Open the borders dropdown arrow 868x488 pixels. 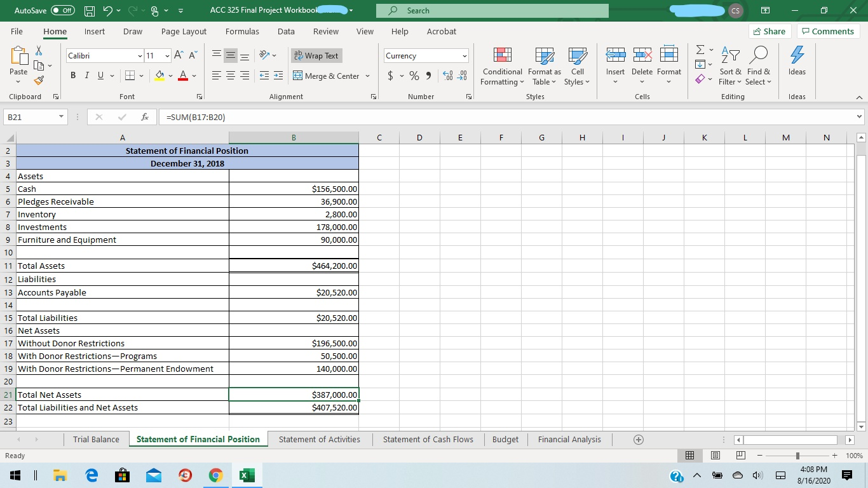140,76
